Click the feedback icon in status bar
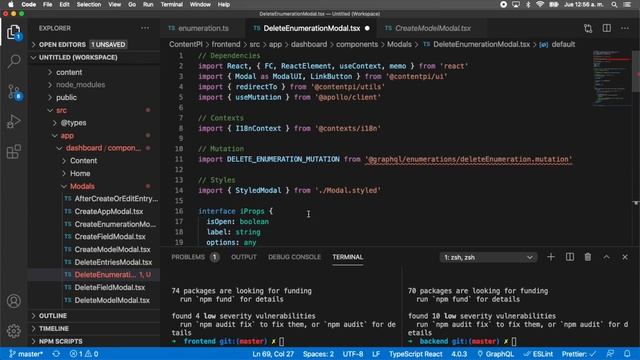Viewport: 640px width, 360px height. [610, 354]
